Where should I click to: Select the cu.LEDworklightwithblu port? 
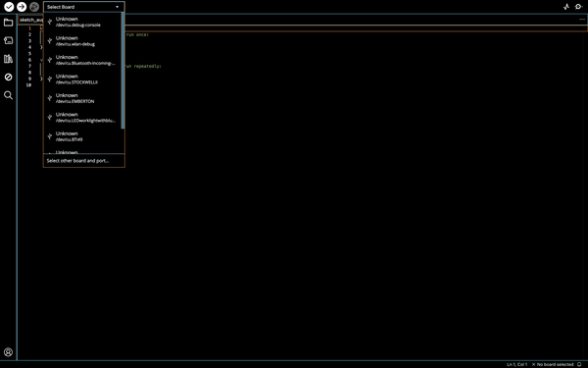pos(82,118)
